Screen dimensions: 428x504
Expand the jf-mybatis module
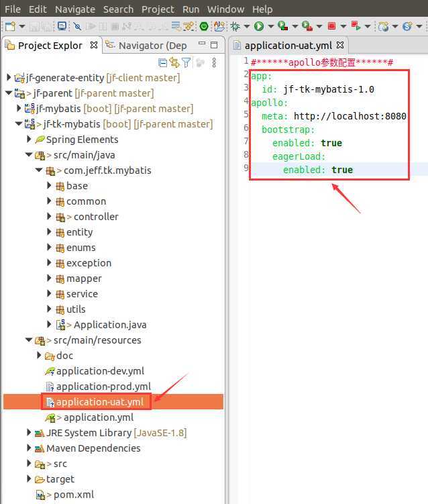point(19,108)
